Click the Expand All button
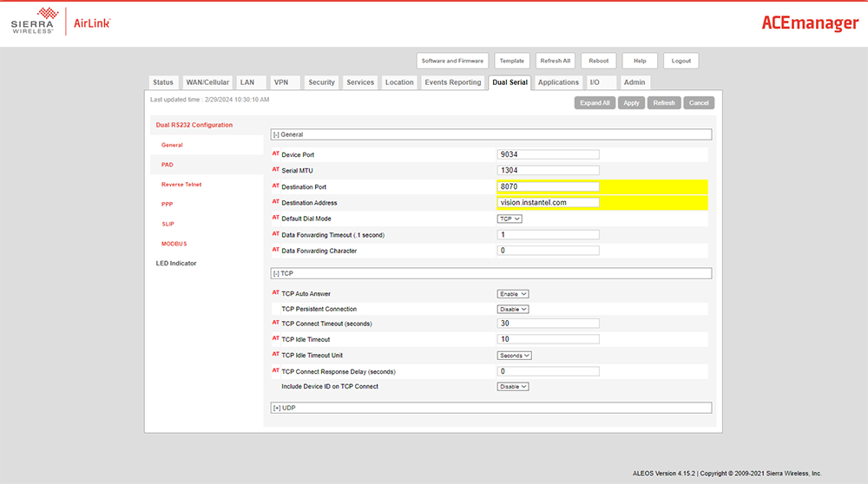Screen dimensions: 868x484 coord(595,103)
